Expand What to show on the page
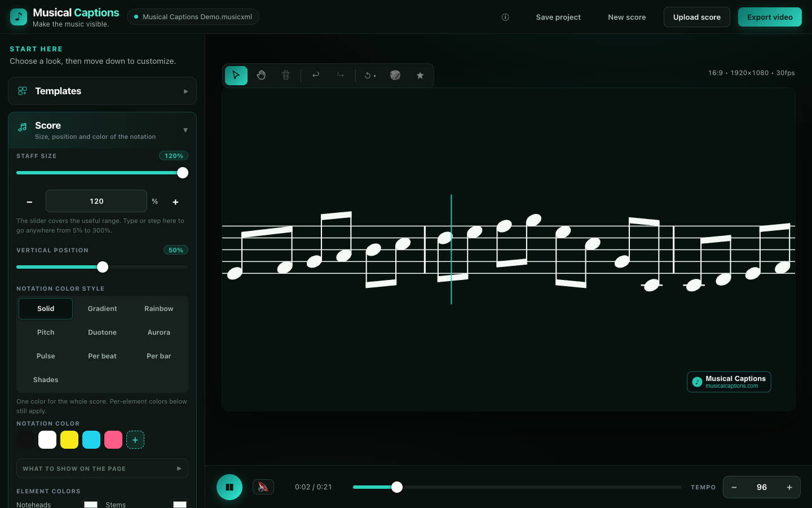The image size is (812, 508). click(x=102, y=468)
